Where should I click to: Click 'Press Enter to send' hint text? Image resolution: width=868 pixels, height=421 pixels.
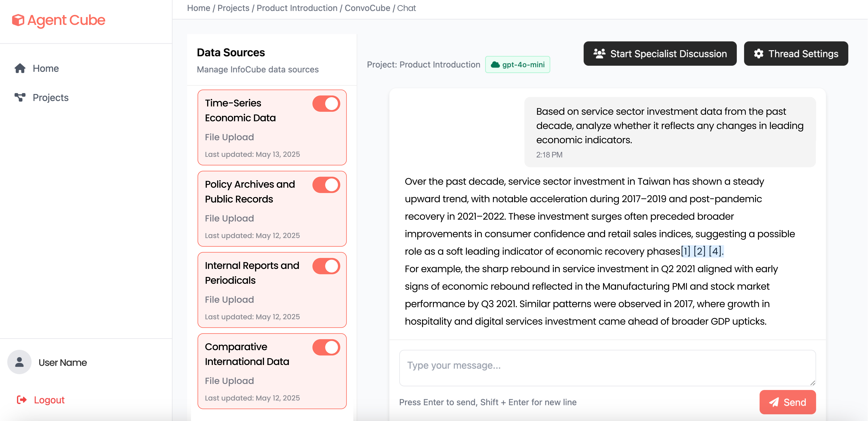point(488,402)
